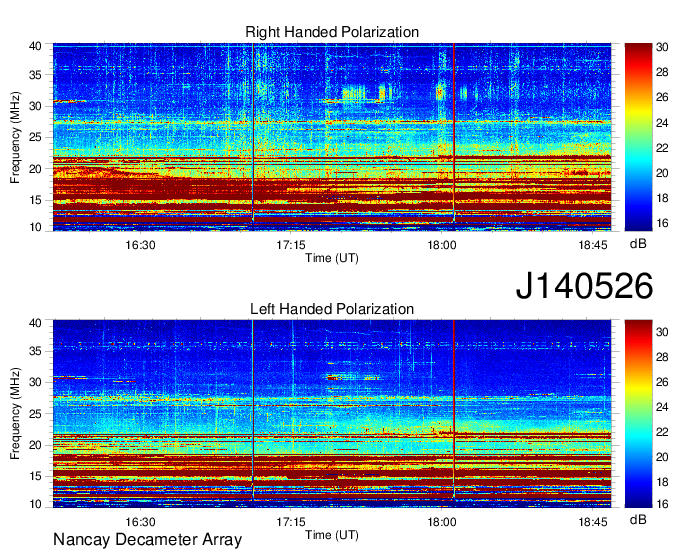Image resolution: width=680 pixels, height=552 pixels.
Task: Click the Right Handed plot's color scale bar
Action: pyautogui.click(x=638, y=137)
